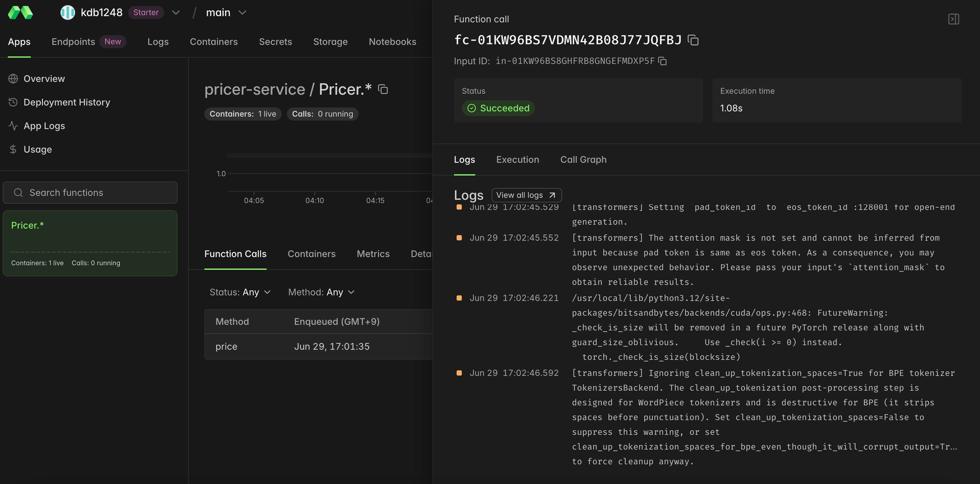
Task: Click the Usage dollar icon
Action: click(13, 149)
